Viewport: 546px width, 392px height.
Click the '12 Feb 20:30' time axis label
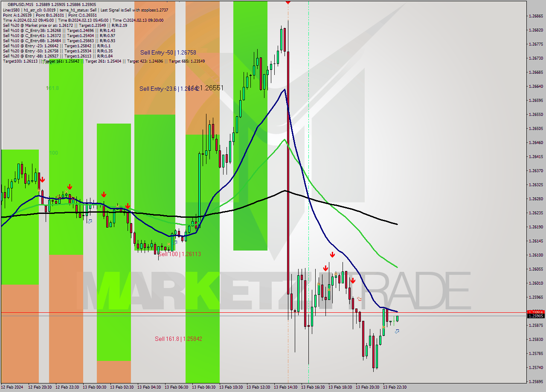[40, 387]
